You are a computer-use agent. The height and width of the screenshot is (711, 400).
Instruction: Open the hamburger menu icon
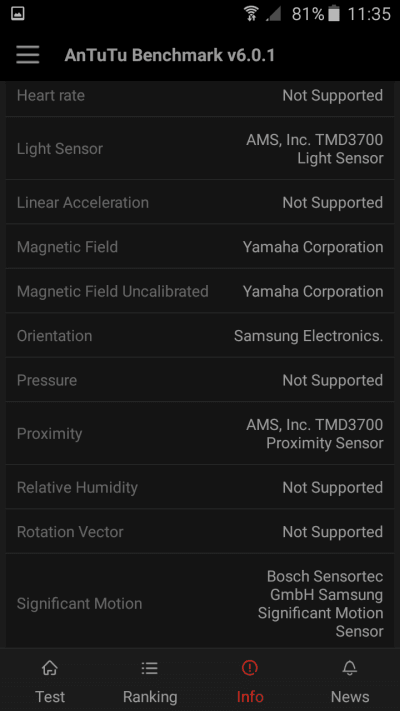(28, 55)
